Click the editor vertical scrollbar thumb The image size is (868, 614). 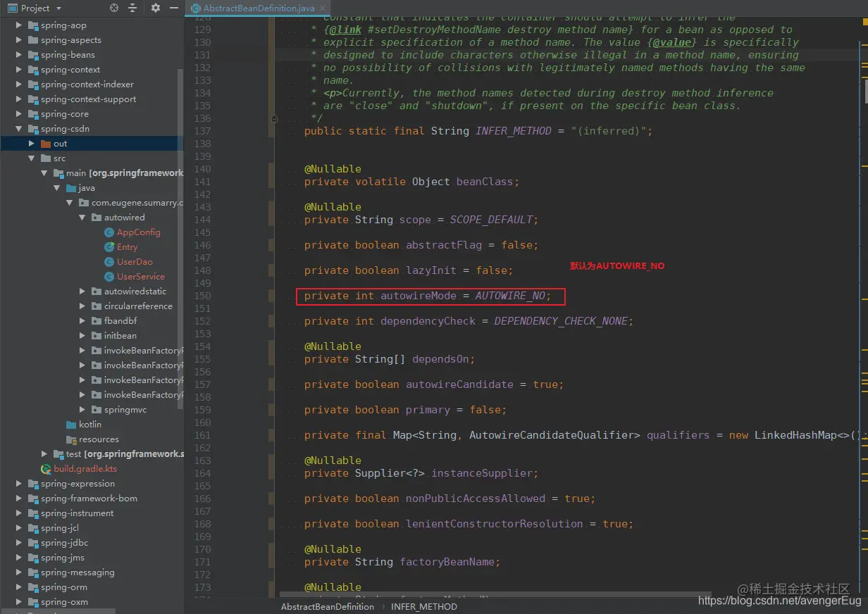(x=865, y=92)
